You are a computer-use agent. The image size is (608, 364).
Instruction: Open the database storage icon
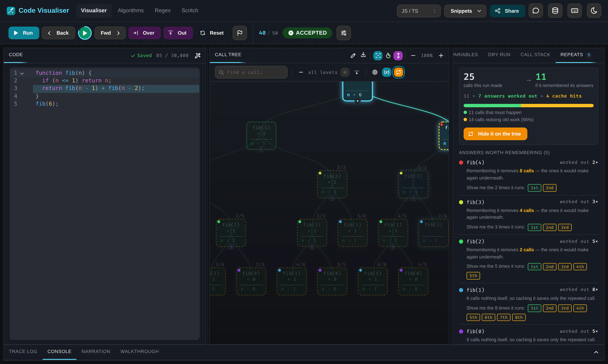point(555,11)
